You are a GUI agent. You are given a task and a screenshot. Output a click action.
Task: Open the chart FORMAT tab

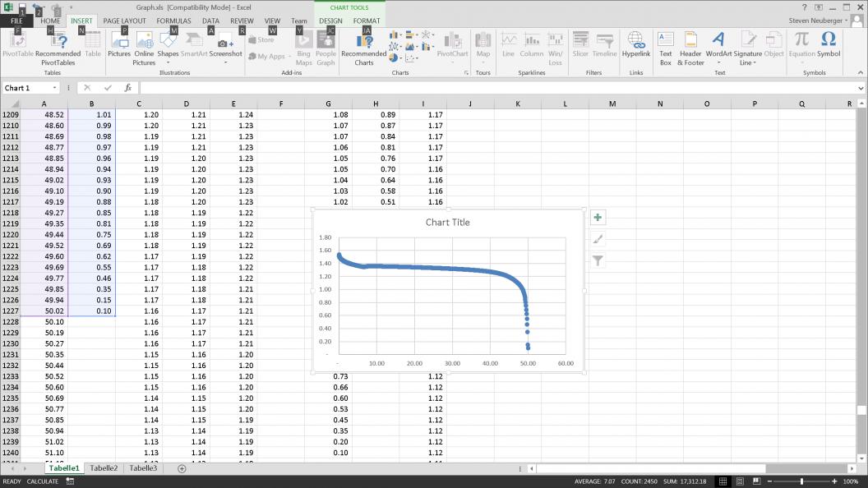[367, 21]
